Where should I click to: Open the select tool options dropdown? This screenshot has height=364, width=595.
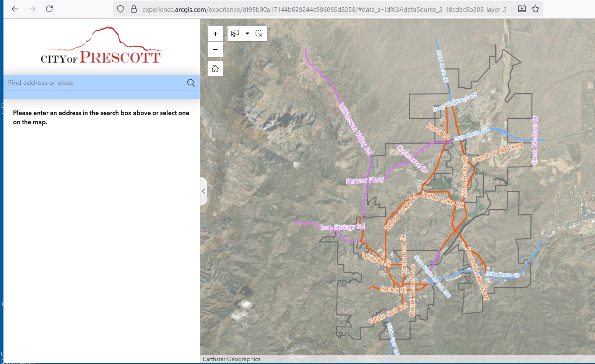click(247, 34)
